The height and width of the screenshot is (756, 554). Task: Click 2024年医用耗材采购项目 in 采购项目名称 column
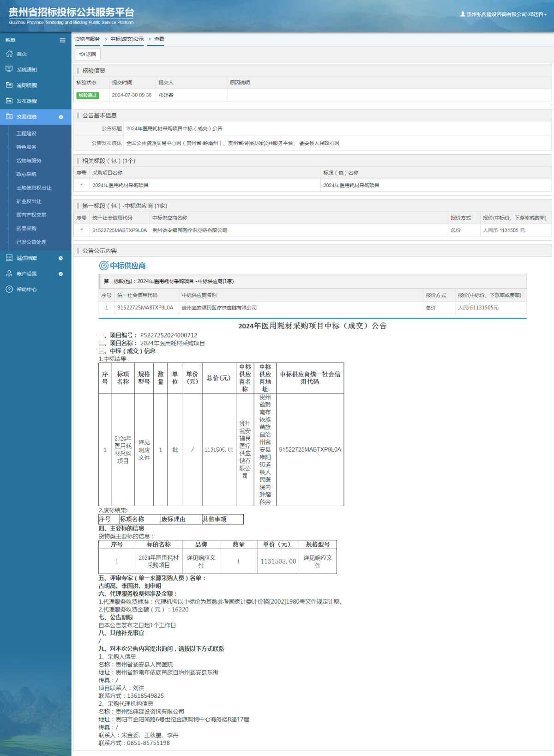(120, 185)
